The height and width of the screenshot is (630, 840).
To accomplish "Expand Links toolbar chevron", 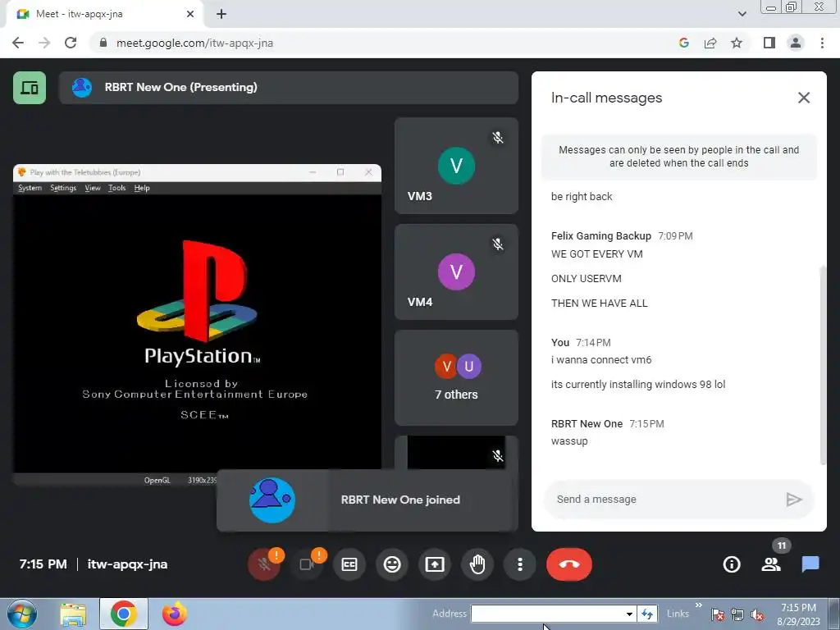I will pos(699,605).
